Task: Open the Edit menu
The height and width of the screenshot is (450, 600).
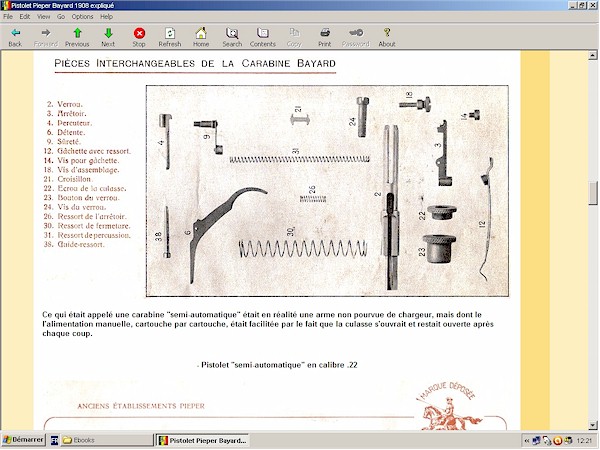Action: pyautogui.click(x=25, y=16)
